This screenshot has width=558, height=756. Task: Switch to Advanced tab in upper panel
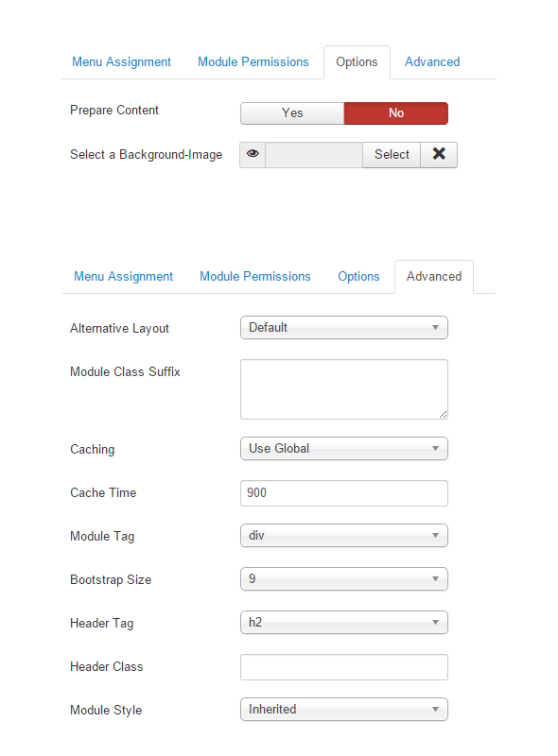pos(432,61)
